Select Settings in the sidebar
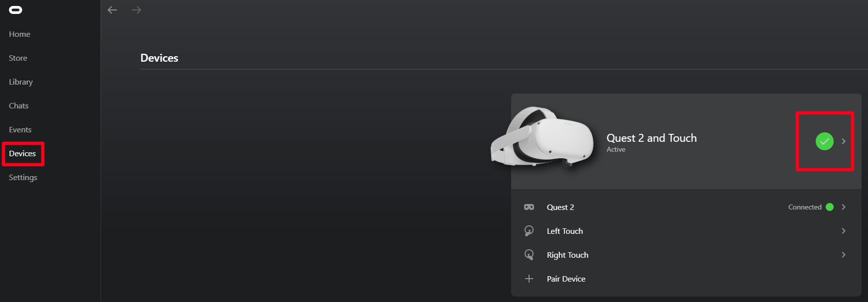868x302 pixels. (x=23, y=178)
